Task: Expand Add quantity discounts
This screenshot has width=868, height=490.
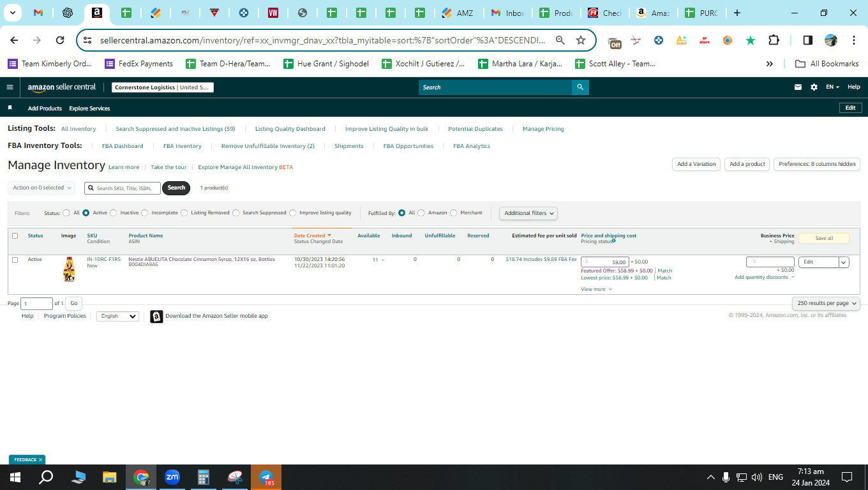Action: coord(765,278)
